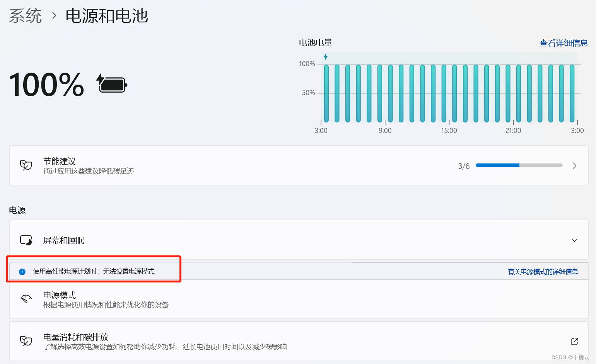Screen dimensions: 596x364
Task: Click the 电量消耗和碳排放 leaf icon
Action: click(26, 341)
